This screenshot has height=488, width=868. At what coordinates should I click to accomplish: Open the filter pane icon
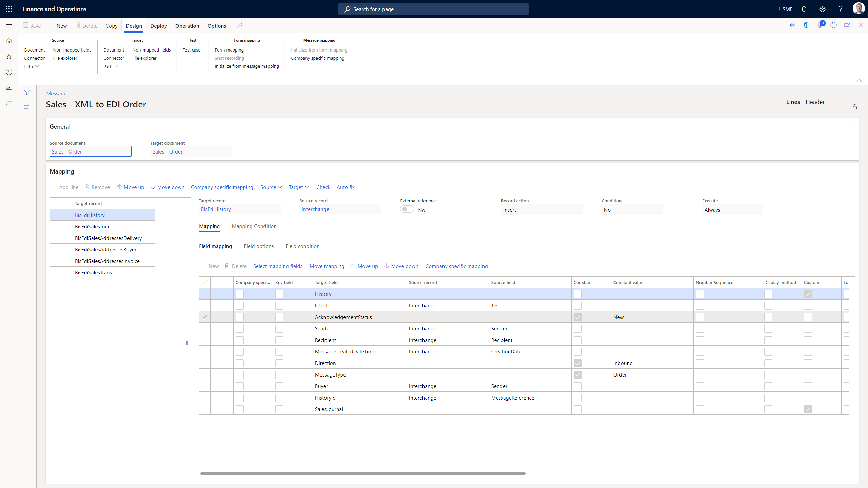pos(27,93)
